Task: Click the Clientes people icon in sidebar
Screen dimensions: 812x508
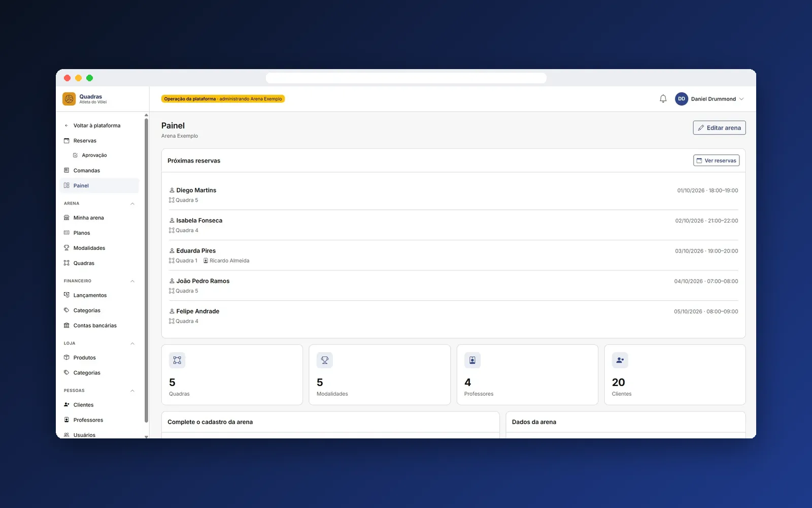Action: [66, 405]
